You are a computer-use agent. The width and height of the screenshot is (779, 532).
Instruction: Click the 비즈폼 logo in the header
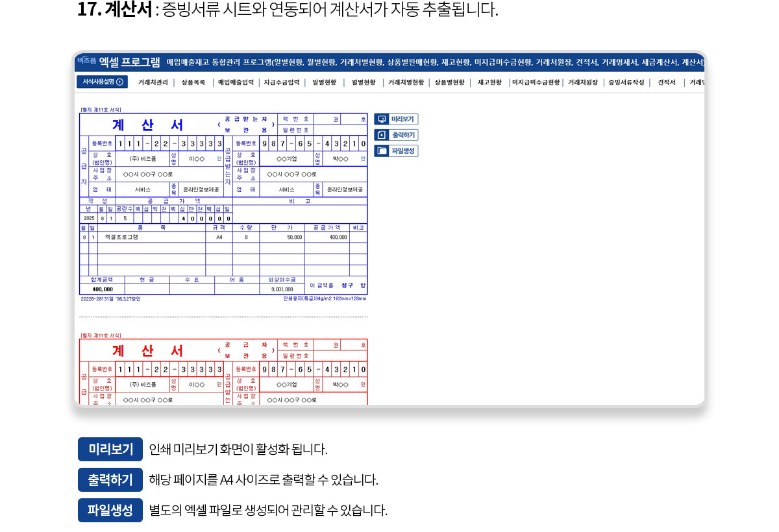click(86, 60)
